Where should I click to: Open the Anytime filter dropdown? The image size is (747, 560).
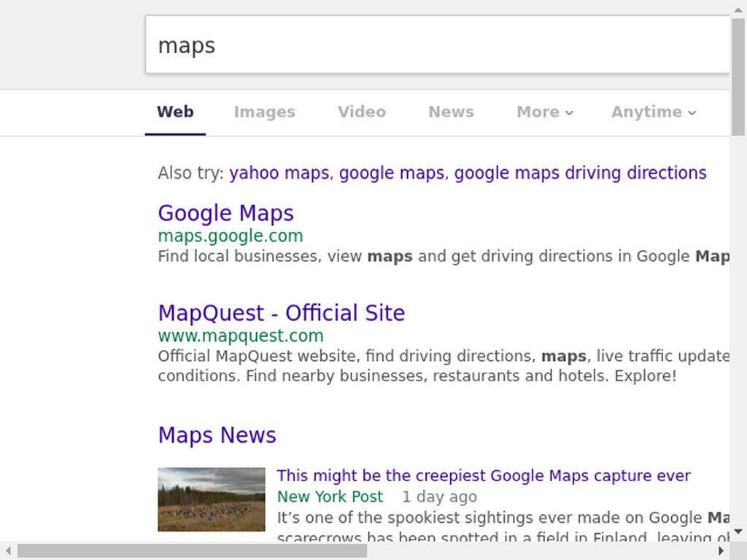pos(654,112)
